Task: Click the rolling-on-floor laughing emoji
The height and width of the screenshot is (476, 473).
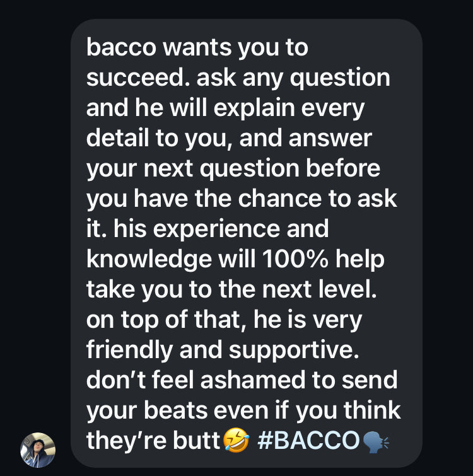Action: coord(237,441)
